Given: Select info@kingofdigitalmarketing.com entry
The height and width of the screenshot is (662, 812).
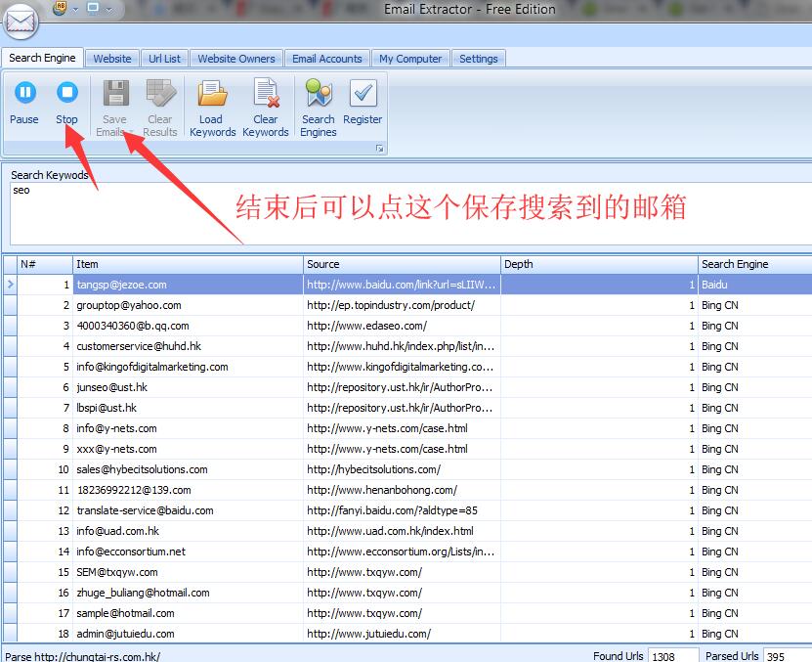Looking at the screenshot, I should (x=152, y=367).
